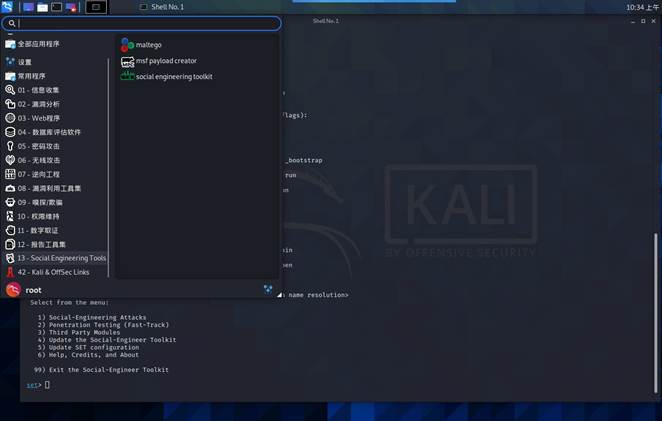Switch to Shell No. 1 taskbar button
The height and width of the screenshot is (421, 662).
163,7
